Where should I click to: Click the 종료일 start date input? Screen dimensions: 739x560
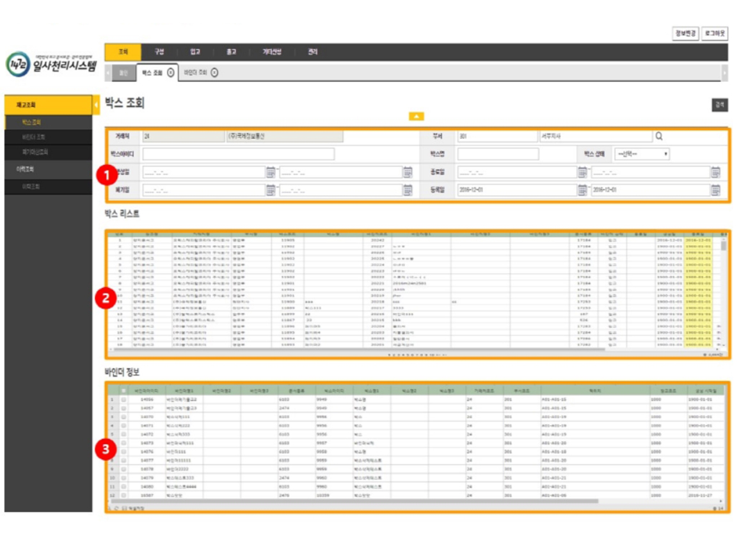(516, 173)
